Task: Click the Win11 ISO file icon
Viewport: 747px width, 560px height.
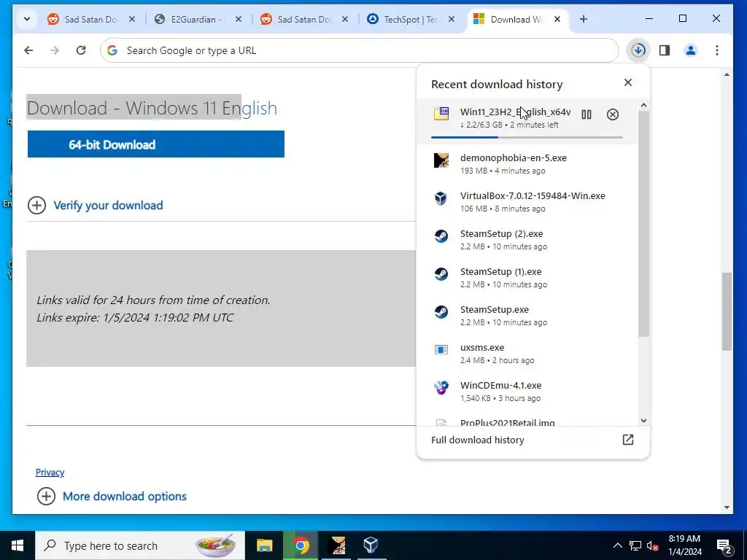Action: 441,114
